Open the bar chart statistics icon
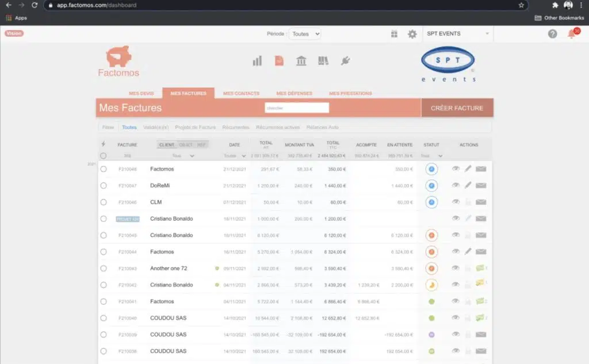Viewport: 589px width, 364px height. (x=257, y=61)
